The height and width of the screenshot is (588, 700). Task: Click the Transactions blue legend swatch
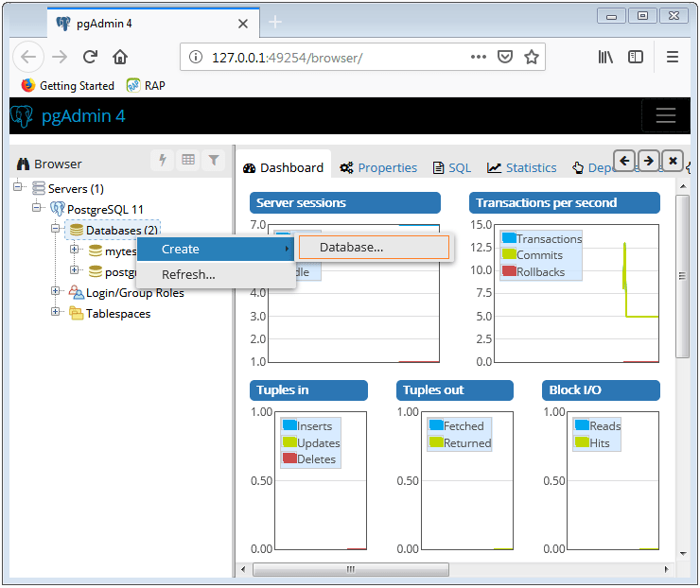click(509, 238)
